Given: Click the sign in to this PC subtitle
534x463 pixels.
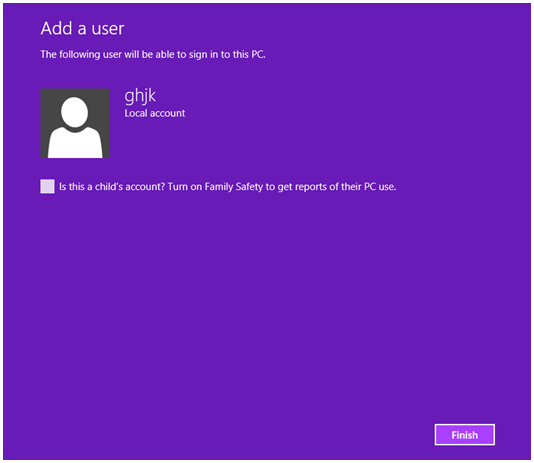Looking at the screenshot, I should point(153,54).
